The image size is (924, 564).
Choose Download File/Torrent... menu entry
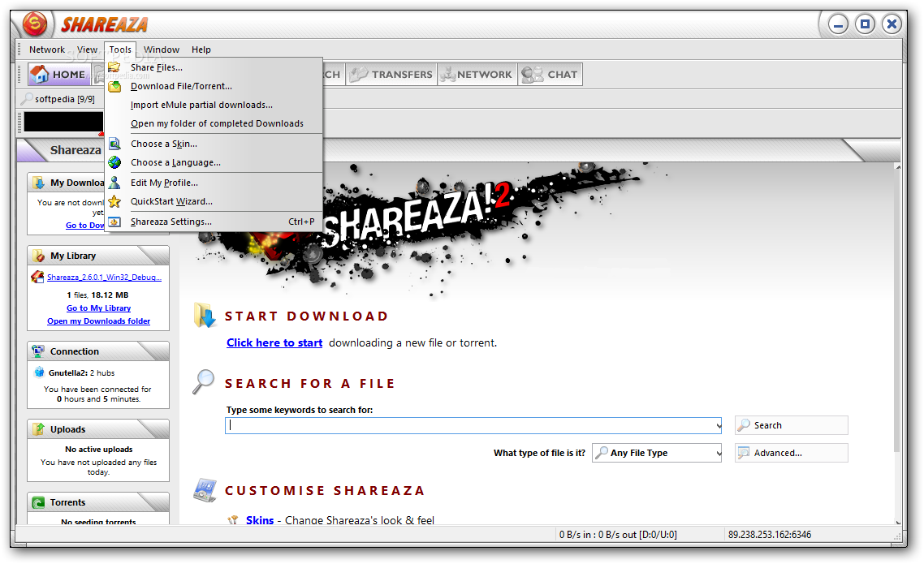coord(214,86)
